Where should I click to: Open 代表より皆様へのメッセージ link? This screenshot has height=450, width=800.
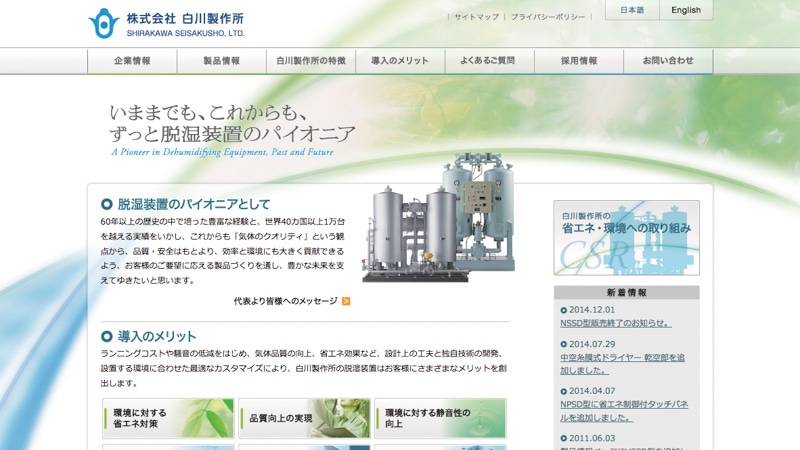tap(285, 301)
